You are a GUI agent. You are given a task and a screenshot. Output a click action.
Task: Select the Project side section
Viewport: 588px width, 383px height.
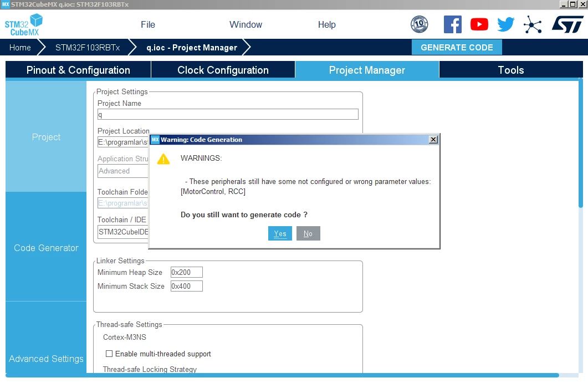coord(46,137)
